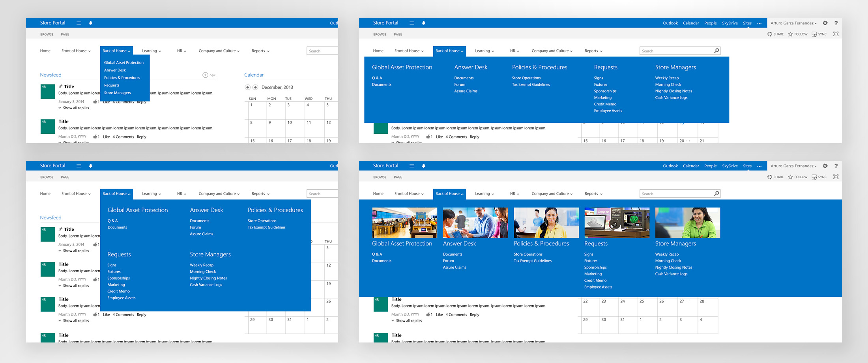This screenshot has width=868, height=363.
Task: Open Arturo Garza Fernandez menu, top-right mockup
Action: pos(793,23)
